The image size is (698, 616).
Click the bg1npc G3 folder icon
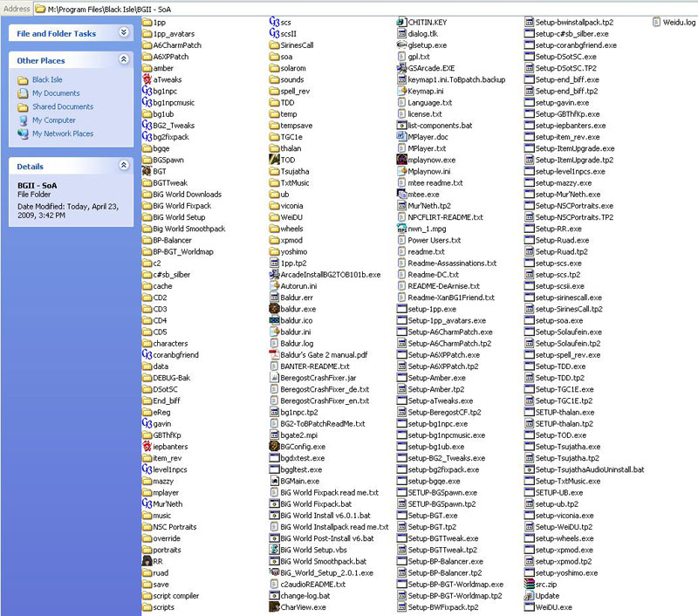(147, 91)
